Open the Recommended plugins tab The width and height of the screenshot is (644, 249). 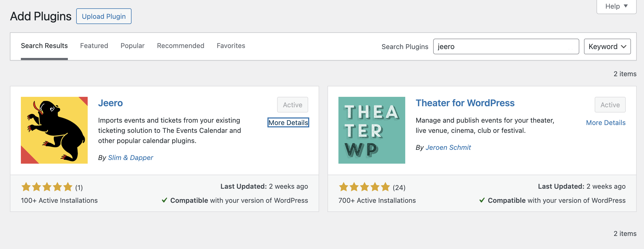tap(181, 46)
